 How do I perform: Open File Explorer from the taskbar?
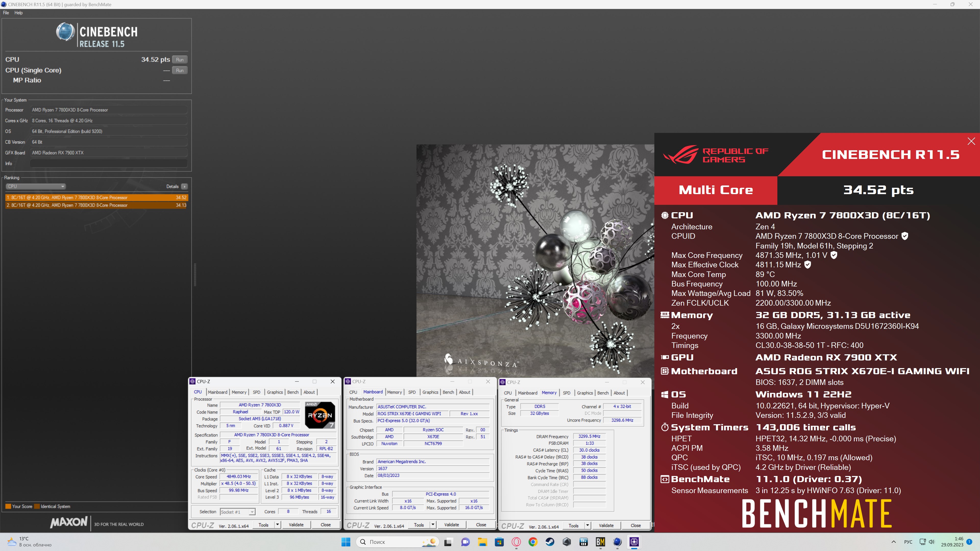click(482, 542)
